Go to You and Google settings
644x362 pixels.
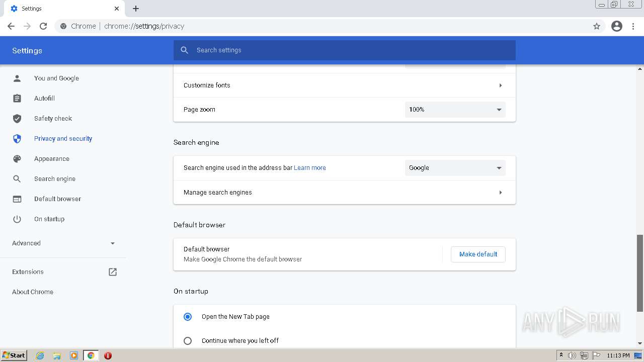pos(56,78)
